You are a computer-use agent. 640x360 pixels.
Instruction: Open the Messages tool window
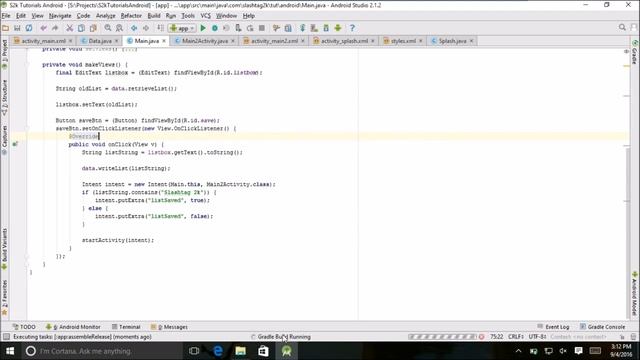169,327
